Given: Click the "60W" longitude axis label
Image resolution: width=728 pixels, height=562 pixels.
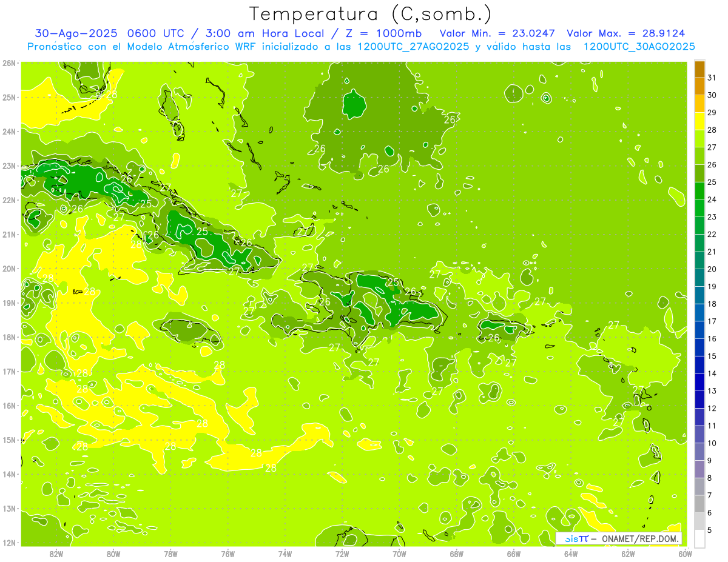Looking at the screenshot, I should click(x=685, y=554).
